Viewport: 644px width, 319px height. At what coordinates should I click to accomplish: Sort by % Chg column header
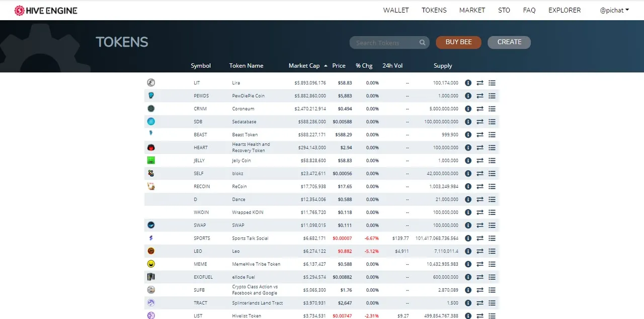tap(364, 66)
